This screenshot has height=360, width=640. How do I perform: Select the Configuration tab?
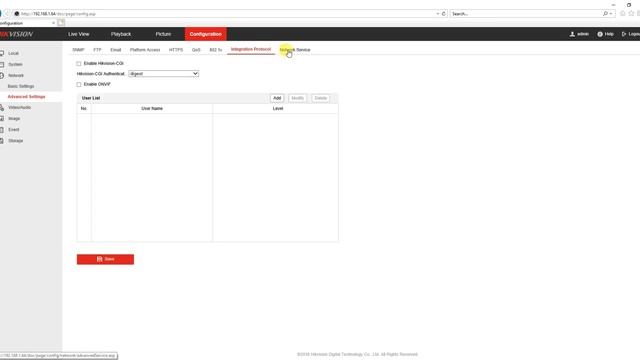tap(205, 34)
